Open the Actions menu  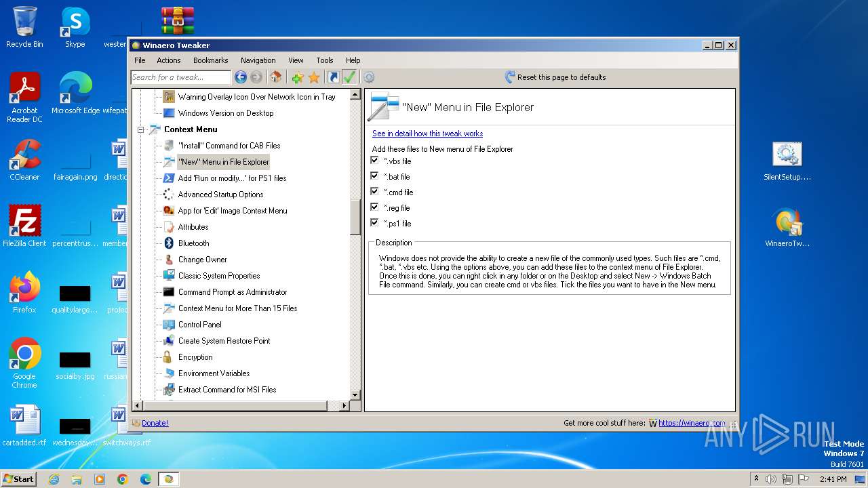point(169,60)
